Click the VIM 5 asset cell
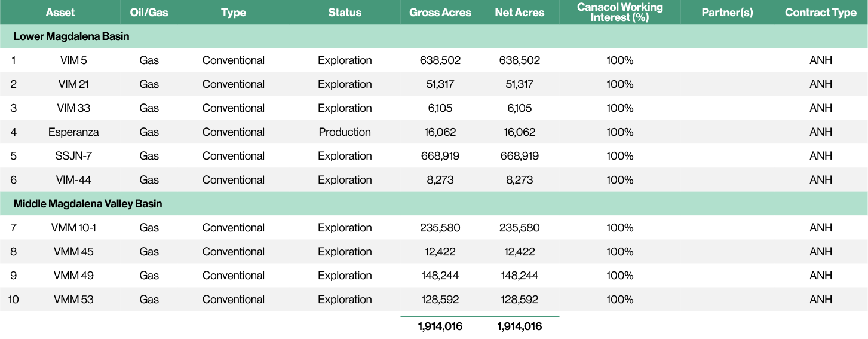 73,60
